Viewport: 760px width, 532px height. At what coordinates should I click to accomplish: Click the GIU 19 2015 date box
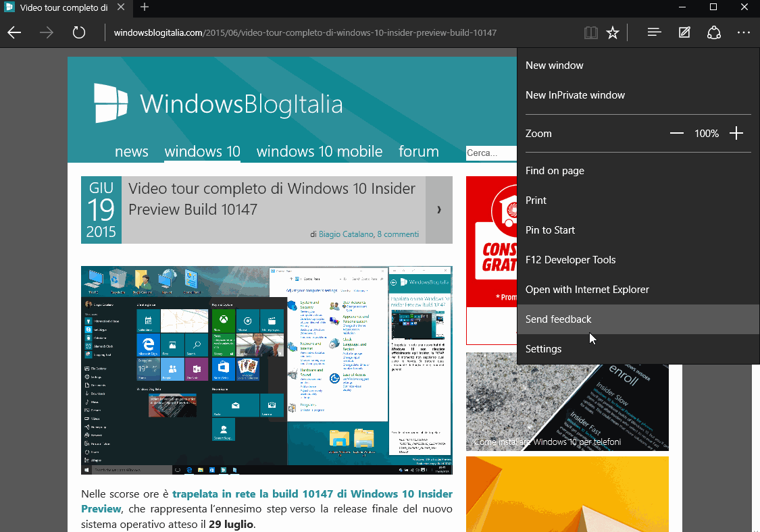[x=101, y=210]
